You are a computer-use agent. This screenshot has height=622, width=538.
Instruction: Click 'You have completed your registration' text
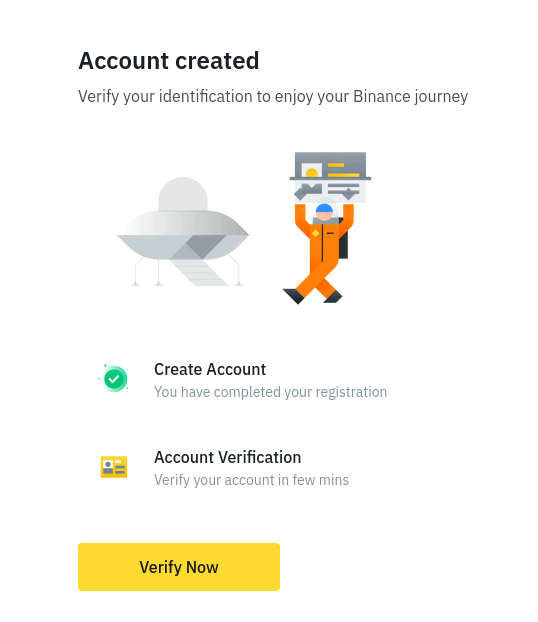click(270, 392)
